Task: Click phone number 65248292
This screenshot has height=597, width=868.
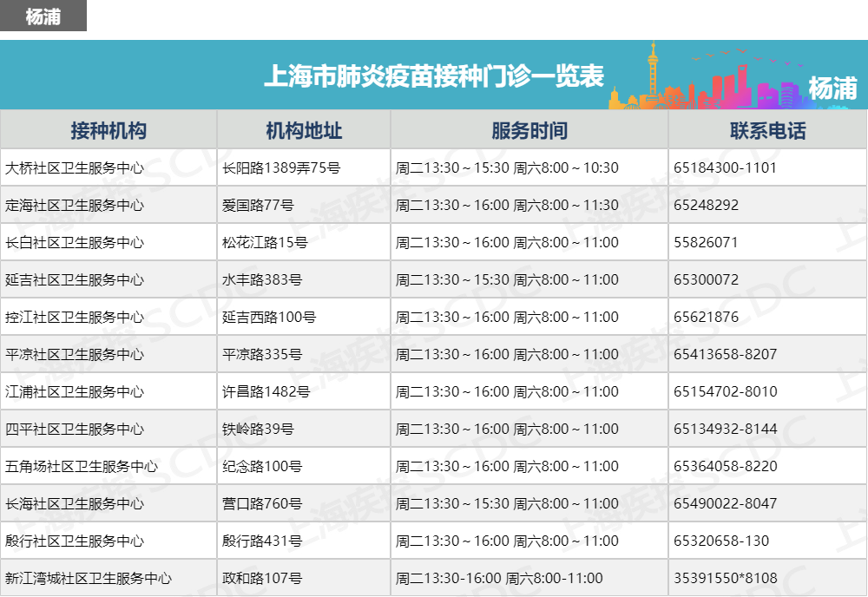Action: pos(706,205)
